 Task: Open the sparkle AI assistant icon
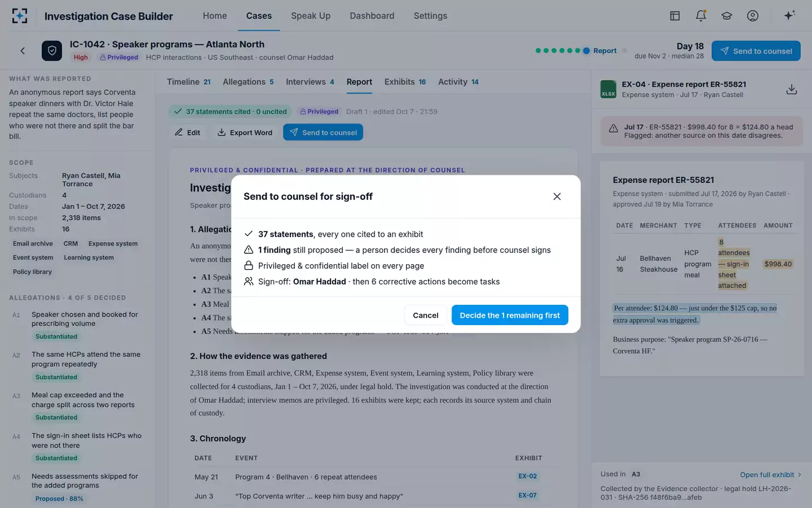click(789, 15)
